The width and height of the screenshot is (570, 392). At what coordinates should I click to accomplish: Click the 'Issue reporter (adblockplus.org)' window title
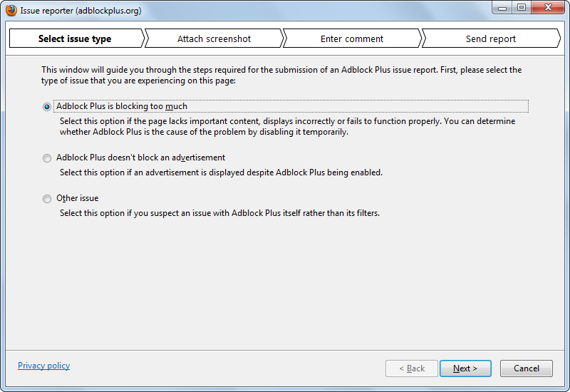click(81, 11)
